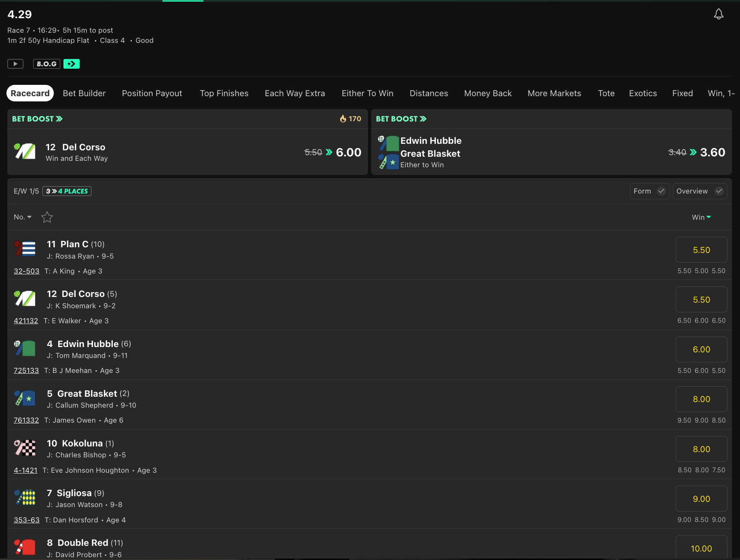Viewport: 740px width, 560px height.
Task: Click the notification bell icon
Action: point(719,14)
